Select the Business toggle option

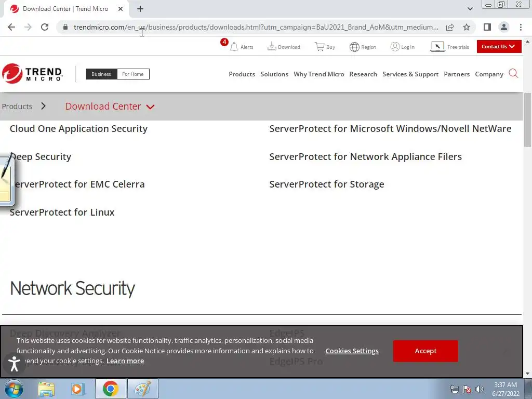coord(101,74)
